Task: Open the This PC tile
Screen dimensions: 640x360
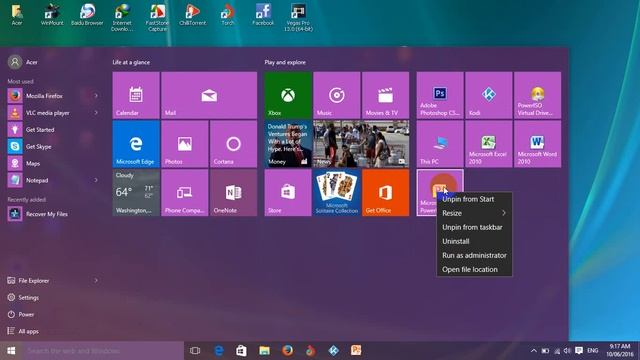Action: (440, 144)
